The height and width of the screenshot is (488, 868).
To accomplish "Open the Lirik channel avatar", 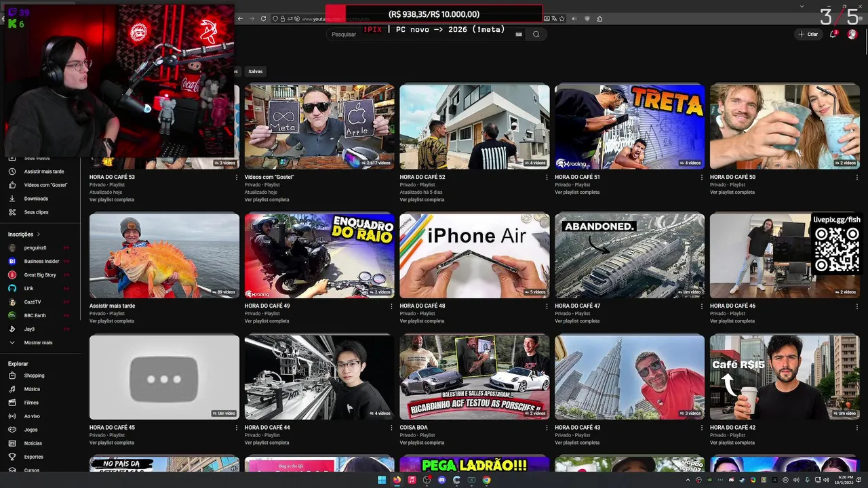I will pos(12,288).
